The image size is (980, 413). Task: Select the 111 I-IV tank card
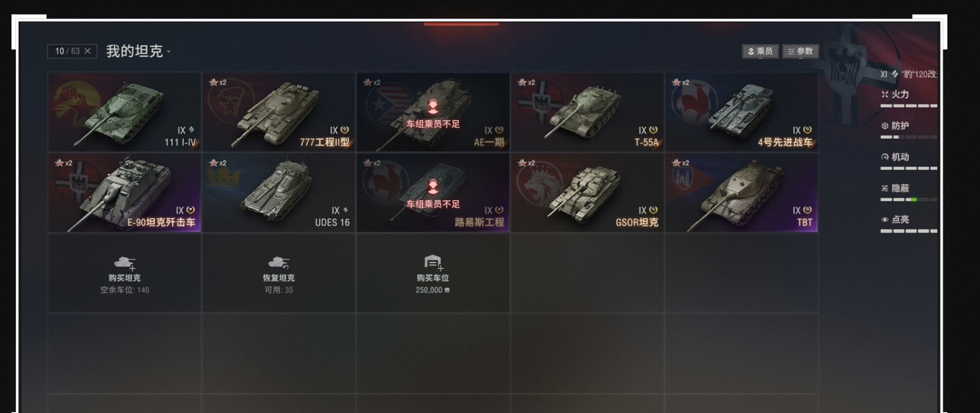click(x=125, y=112)
